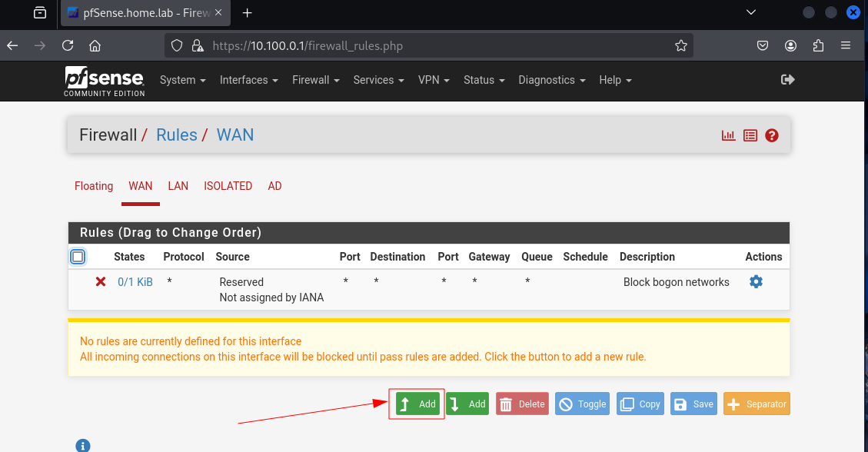Expand the Firewall menu
This screenshot has height=452, width=868.
[x=315, y=80]
